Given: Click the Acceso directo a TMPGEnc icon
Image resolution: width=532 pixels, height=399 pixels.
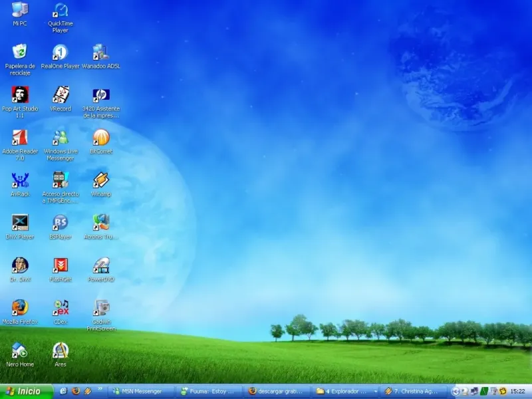Looking at the screenshot, I should 61,188.
